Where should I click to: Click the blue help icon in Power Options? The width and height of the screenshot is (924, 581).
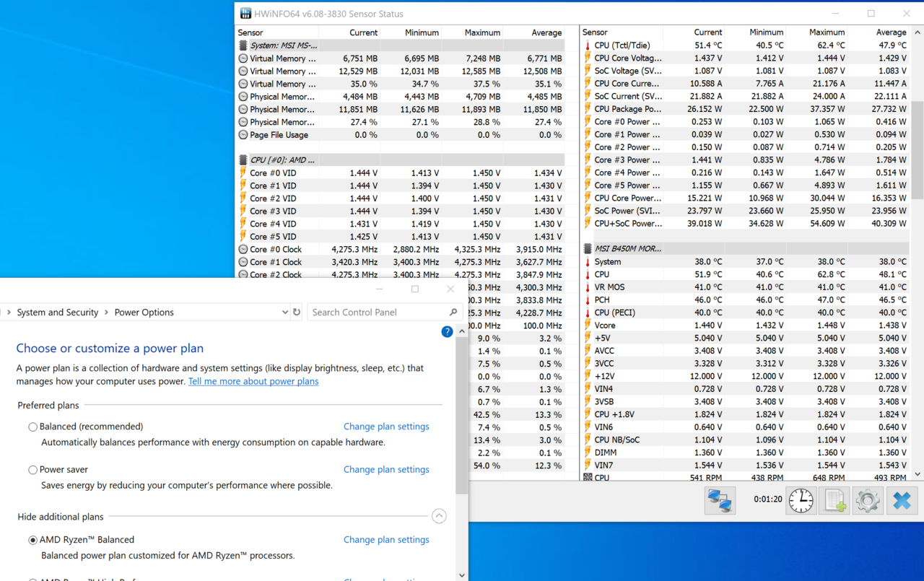(447, 332)
